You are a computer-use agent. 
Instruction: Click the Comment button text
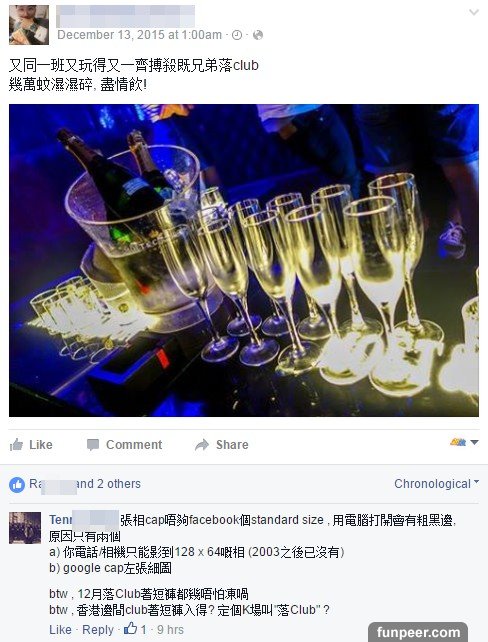point(134,445)
